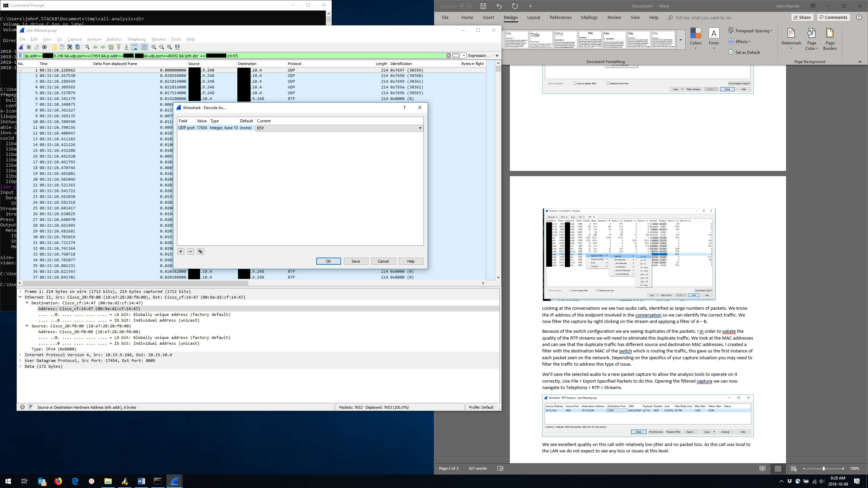Open Wireshark Statistics menu
This screenshot has height=488, width=868.
[114, 39]
